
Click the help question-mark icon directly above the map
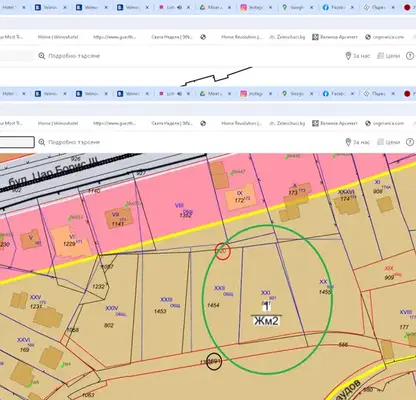[x=410, y=142]
